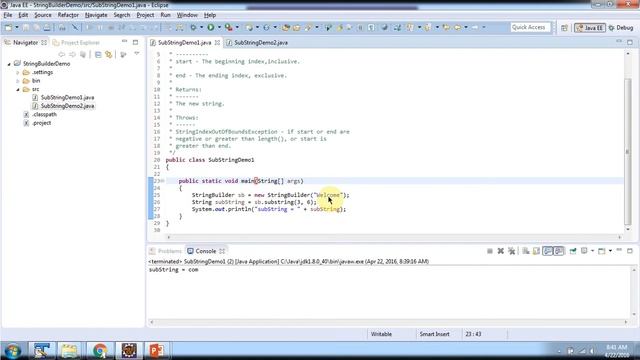Click the Open Perspective icon beside Java EE
This screenshot has height=360, width=640.
564,28
